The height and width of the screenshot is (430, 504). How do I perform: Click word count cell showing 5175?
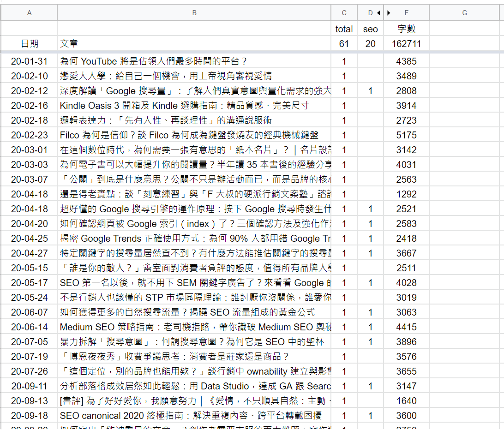(406, 135)
